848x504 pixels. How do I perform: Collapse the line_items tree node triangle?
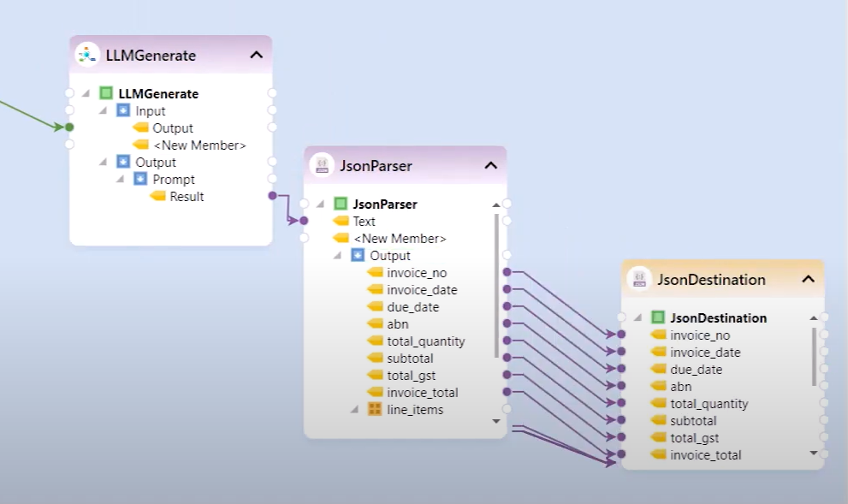point(354,410)
